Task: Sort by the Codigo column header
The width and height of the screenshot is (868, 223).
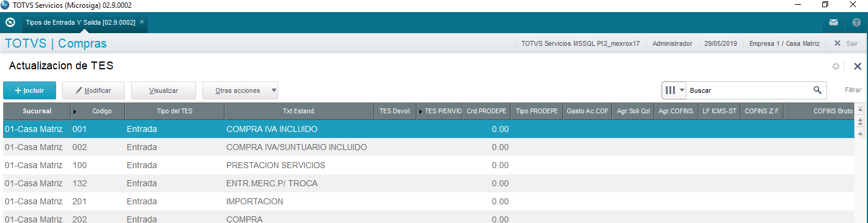Action: [97, 111]
